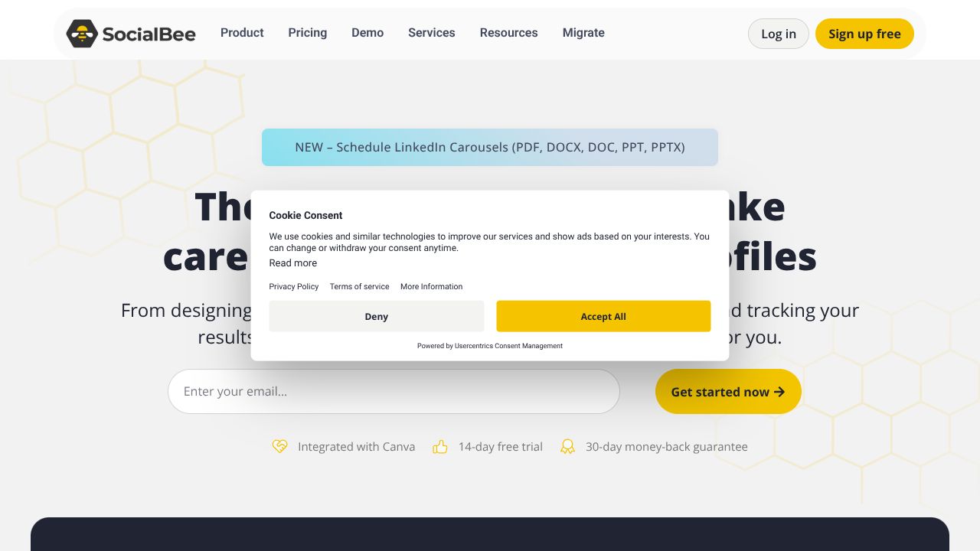Viewport: 980px width, 551px height.
Task: Click the SocialBee bee logo
Action: coord(82,34)
